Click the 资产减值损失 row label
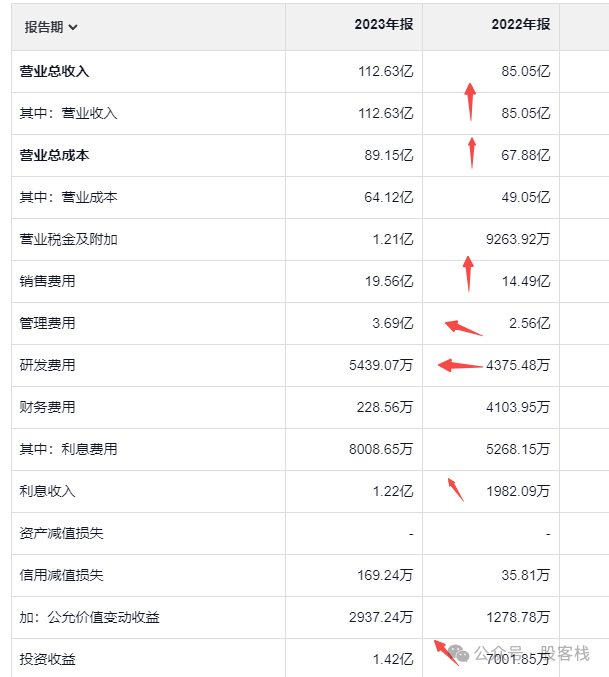609x677 pixels. click(x=61, y=533)
